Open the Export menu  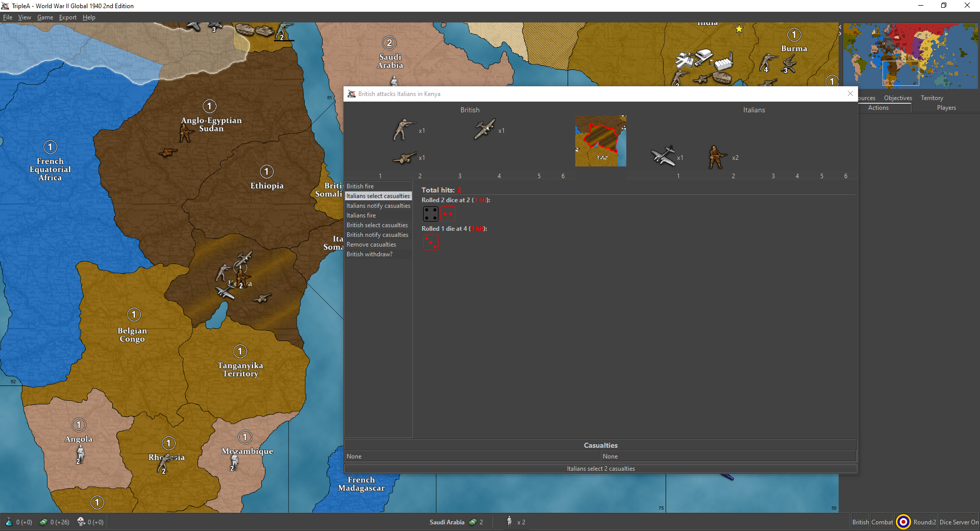[x=67, y=17]
